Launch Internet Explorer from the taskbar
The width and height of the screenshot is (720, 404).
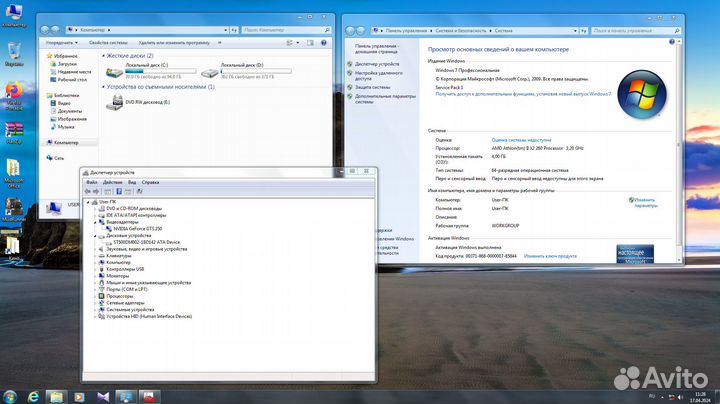(33, 397)
